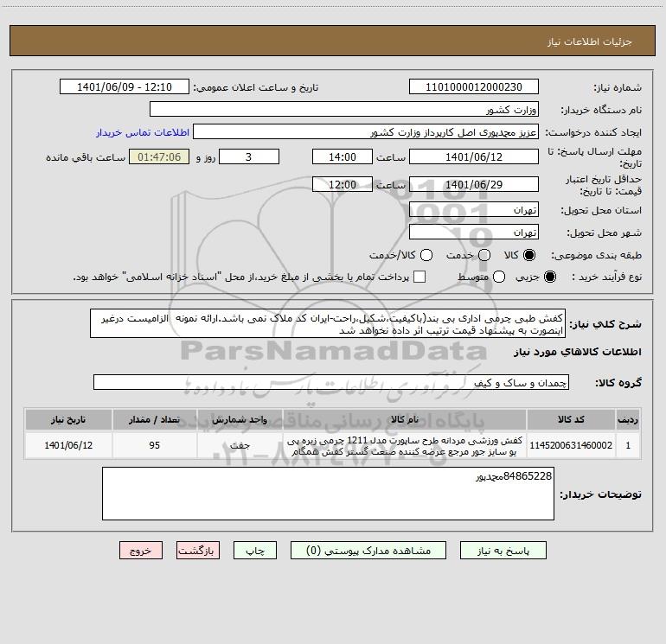666x644 pixels.
Task: Click the نام کالا column header
Action: (405, 419)
